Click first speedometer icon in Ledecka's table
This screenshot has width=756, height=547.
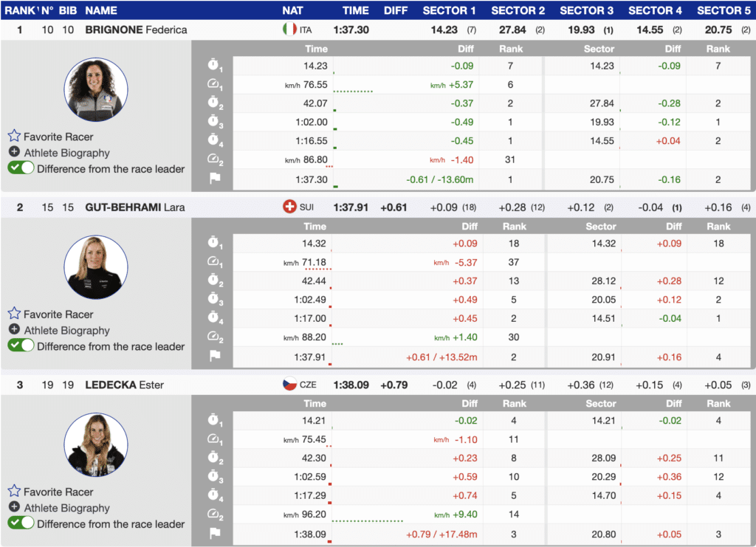[x=213, y=439]
